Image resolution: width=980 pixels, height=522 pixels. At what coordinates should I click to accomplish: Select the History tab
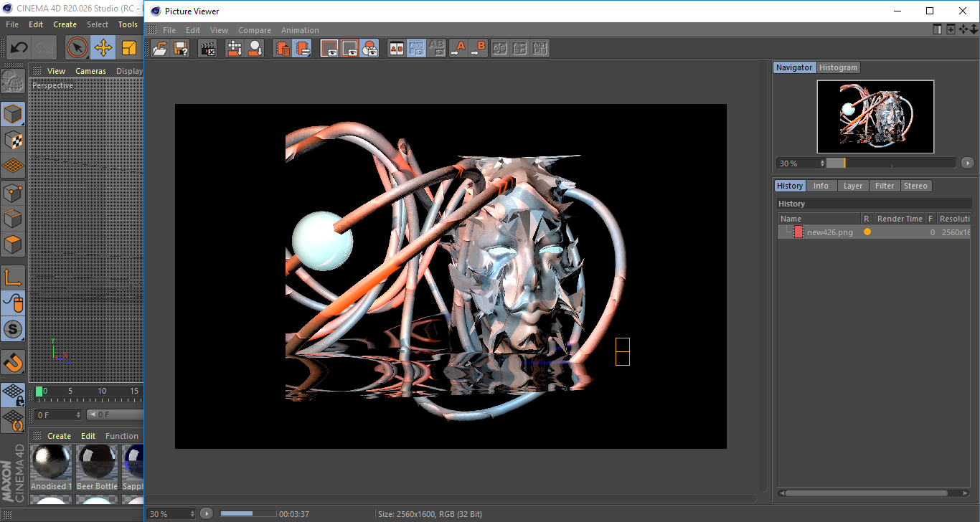click(x=790, y=186)
